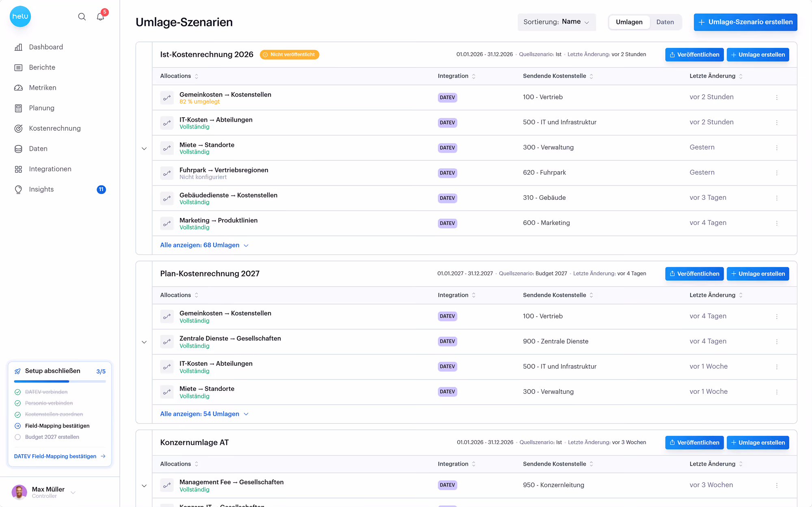Screen dimensions: 812x507
Task: Click the Metriken gauge icon
Action: pyautogui.click(x=18, y=88)
